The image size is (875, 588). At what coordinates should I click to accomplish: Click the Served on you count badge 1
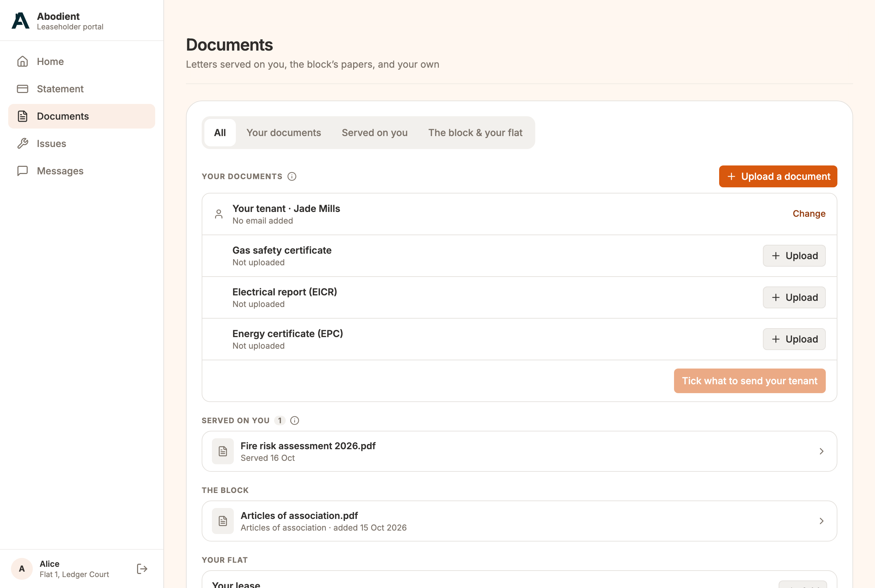tap(280, 420)
